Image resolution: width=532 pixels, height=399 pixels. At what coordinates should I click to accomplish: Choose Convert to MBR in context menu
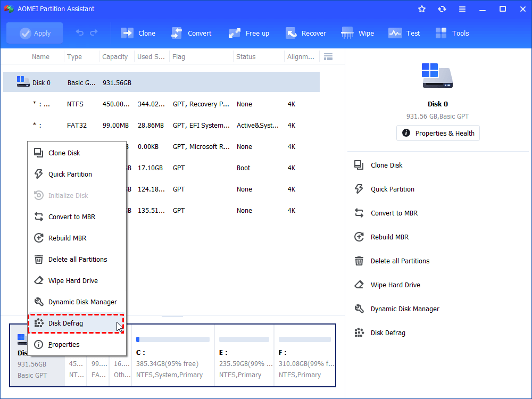tap(71, 217)
